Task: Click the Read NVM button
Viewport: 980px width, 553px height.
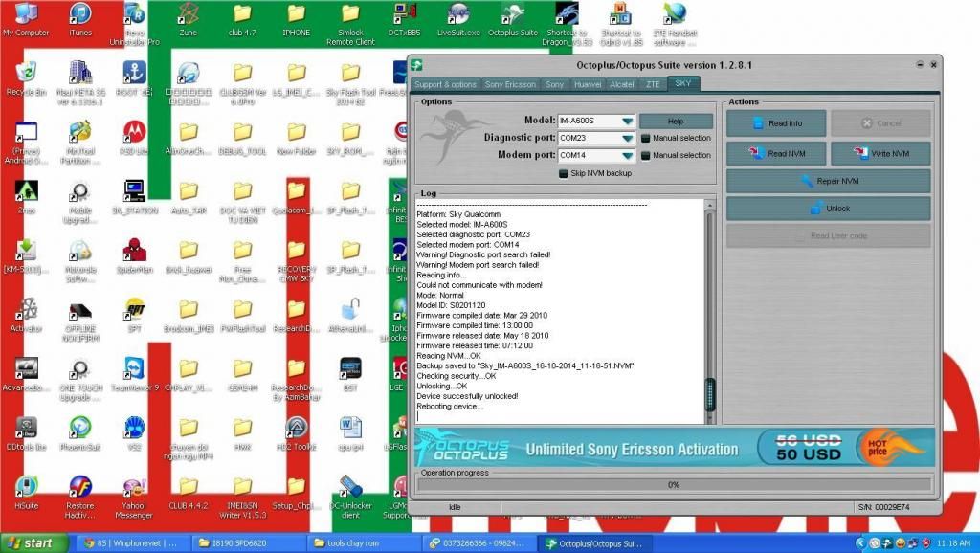Action: (775, 154)
